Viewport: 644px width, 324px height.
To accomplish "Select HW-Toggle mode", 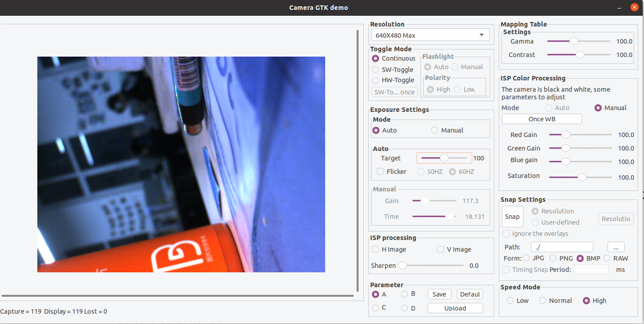I will pyautogui.click(x=376, y=80).
